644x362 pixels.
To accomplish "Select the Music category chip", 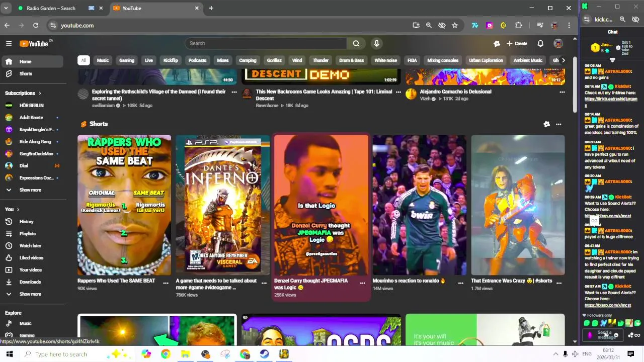I will (103, 60).
